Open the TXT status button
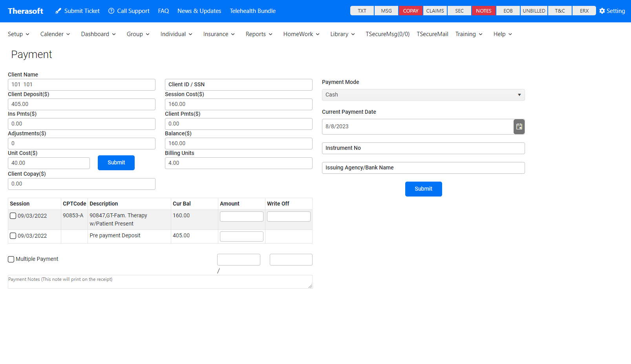 [362, 11]
